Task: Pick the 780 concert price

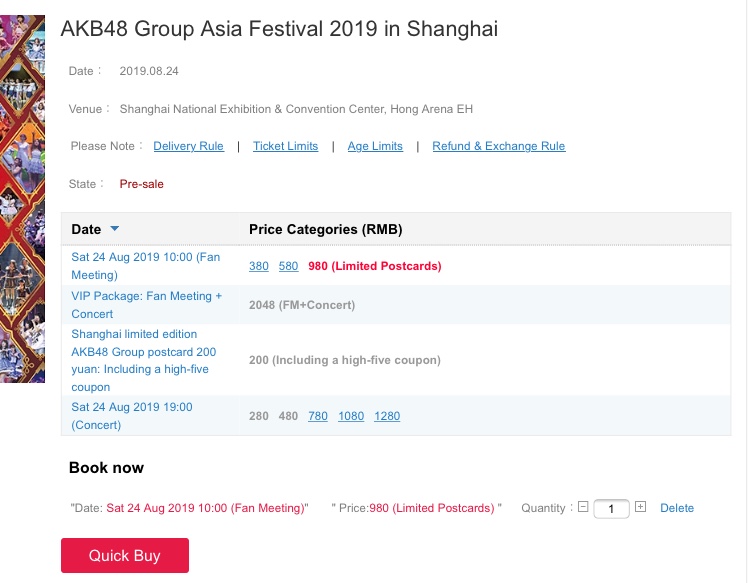Action: point(318,416)
